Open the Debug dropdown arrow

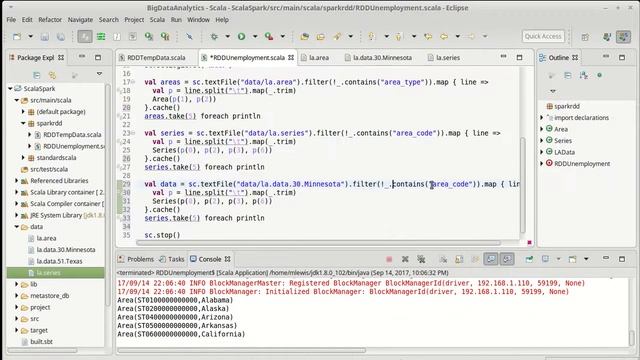point(227,36)
